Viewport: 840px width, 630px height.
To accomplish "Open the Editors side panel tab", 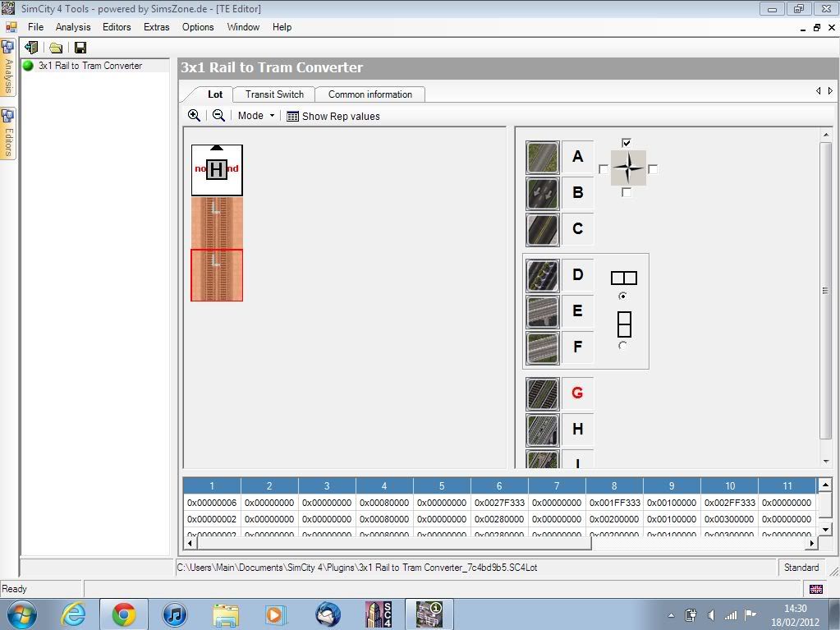I will (x=8, y=133).
